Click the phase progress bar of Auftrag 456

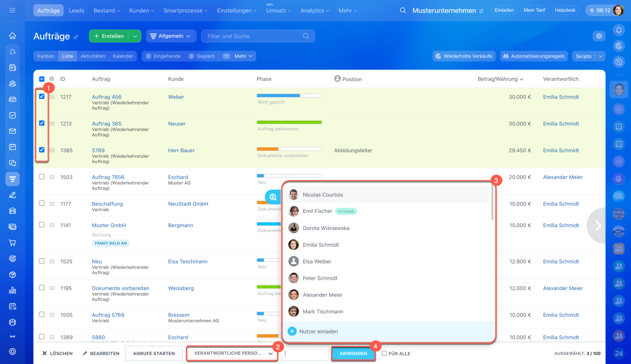pyautogui.click(x=289, y=96)
